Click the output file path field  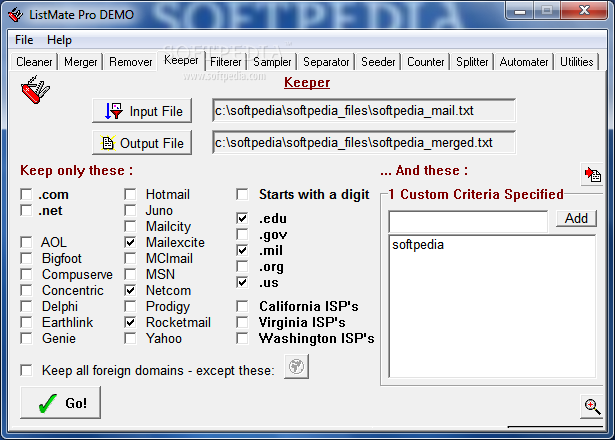[364, 143]
